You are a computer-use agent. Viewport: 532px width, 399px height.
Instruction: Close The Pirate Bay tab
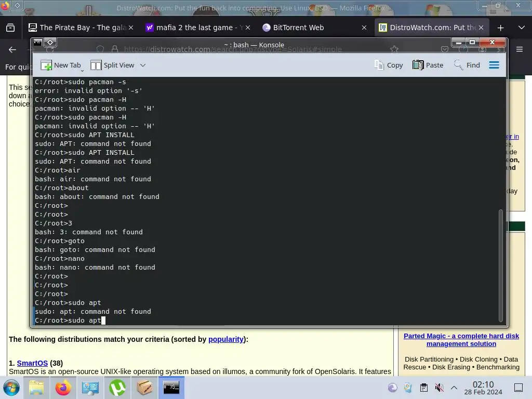tap(131, 28)
